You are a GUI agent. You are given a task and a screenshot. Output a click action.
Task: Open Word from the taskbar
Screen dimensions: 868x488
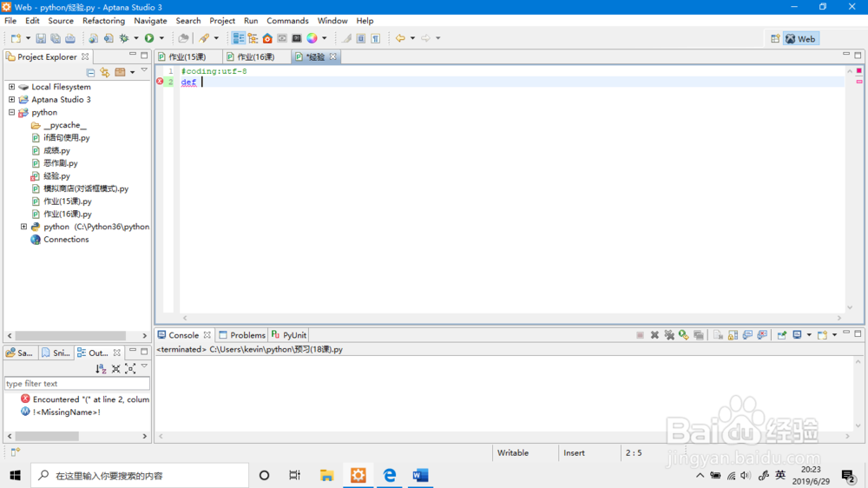click(420, 475)
